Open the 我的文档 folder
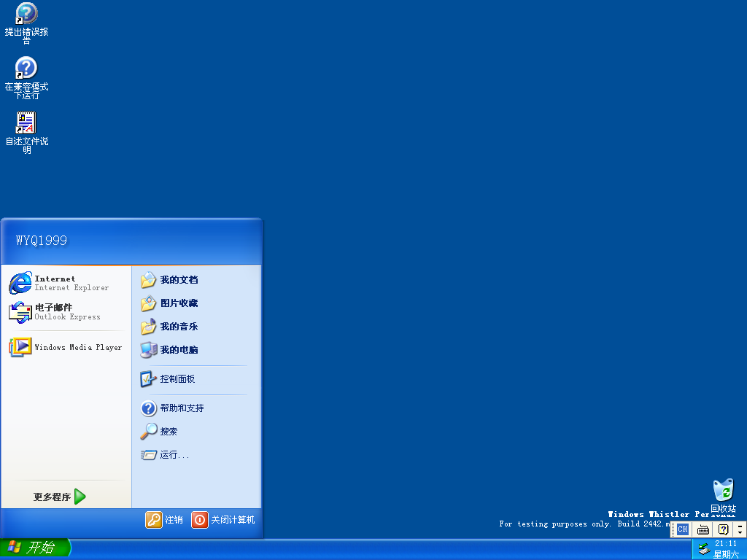The height and width of the screenshot is (560, 747). [x=196, y=280]
